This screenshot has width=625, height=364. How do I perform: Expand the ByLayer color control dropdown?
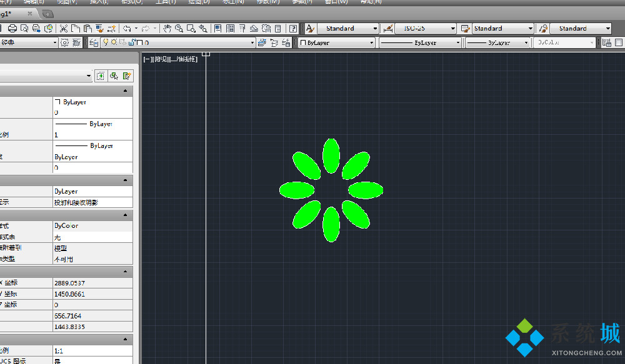click(x=371, y=42)
